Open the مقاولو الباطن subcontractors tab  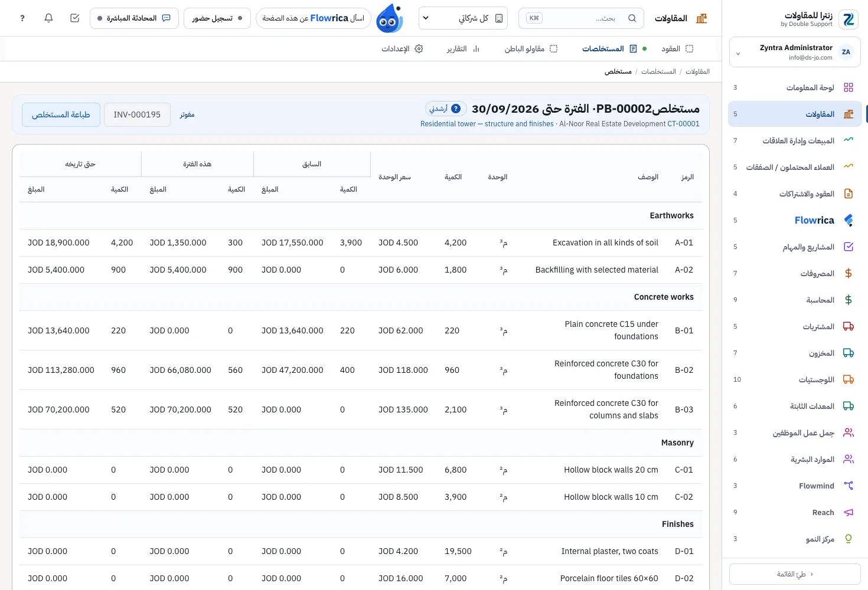tap(531, 49)
